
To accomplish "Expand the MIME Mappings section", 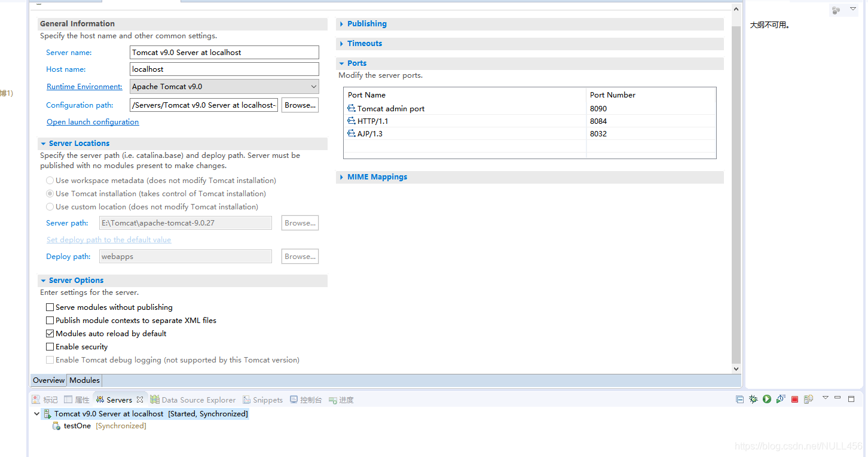I will click(x=342, y=177).
